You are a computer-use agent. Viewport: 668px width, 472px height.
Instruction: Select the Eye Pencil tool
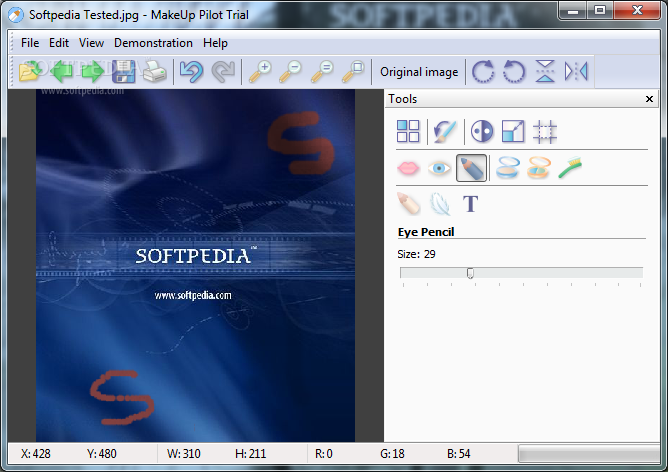click(x=471, y=168)
